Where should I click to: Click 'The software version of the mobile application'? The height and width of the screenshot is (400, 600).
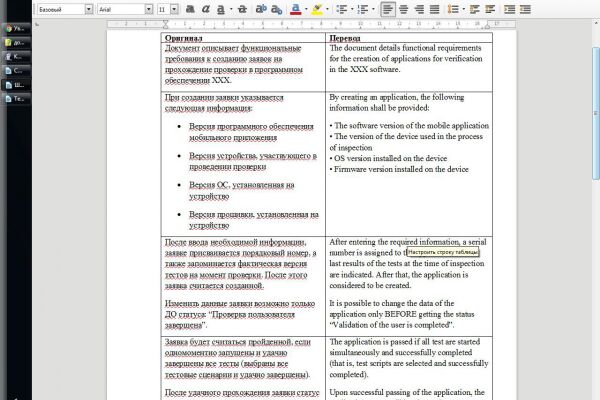pos(411,126)
